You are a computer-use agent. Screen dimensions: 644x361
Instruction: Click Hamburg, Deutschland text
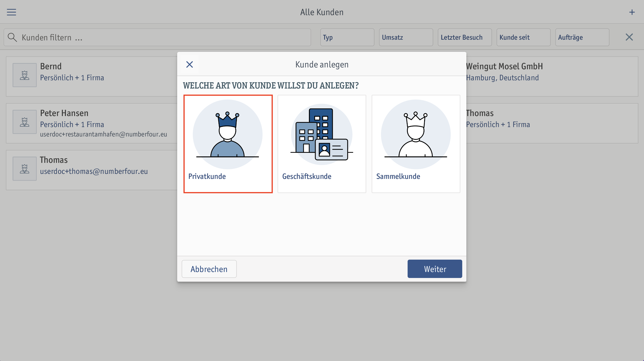[x=502, y=78]
